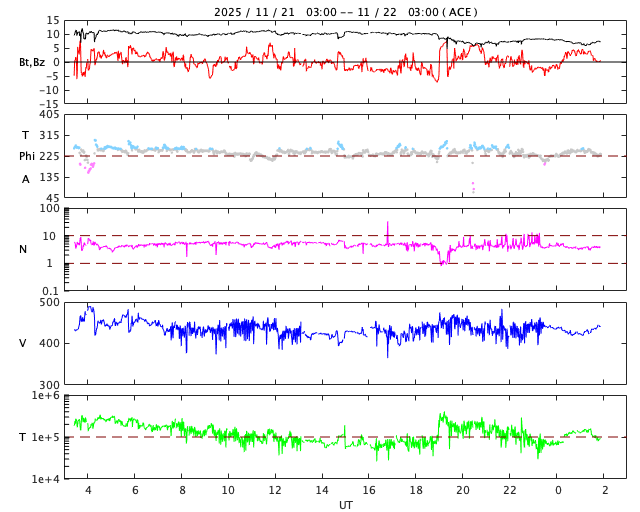
Task: Click the 0 hour tick on UT axis
Action: (557, 491)
